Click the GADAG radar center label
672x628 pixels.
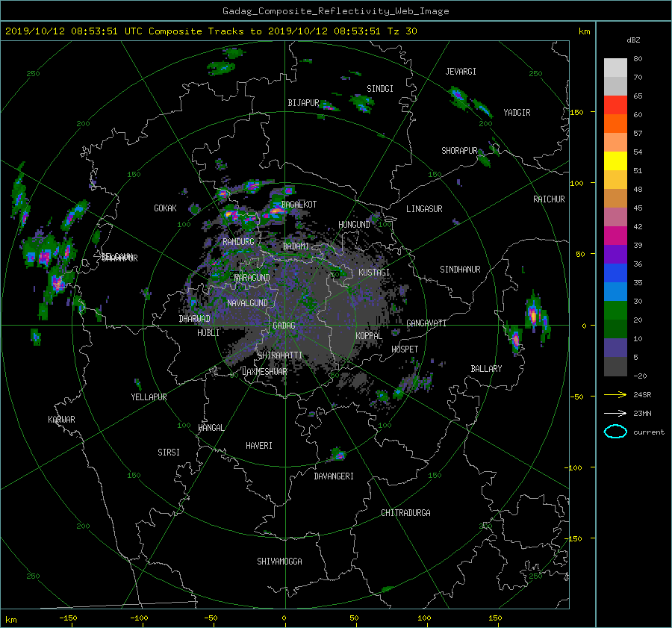point(284,326)
